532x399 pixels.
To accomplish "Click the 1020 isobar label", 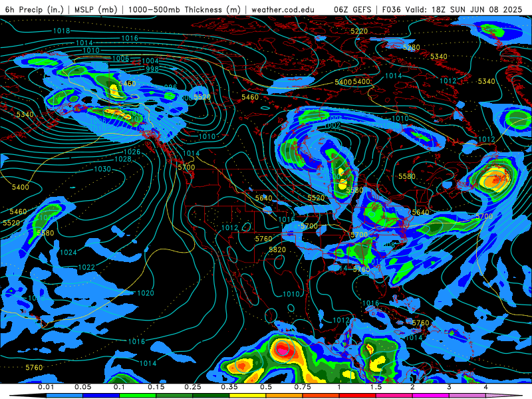I will click(146, 293).
